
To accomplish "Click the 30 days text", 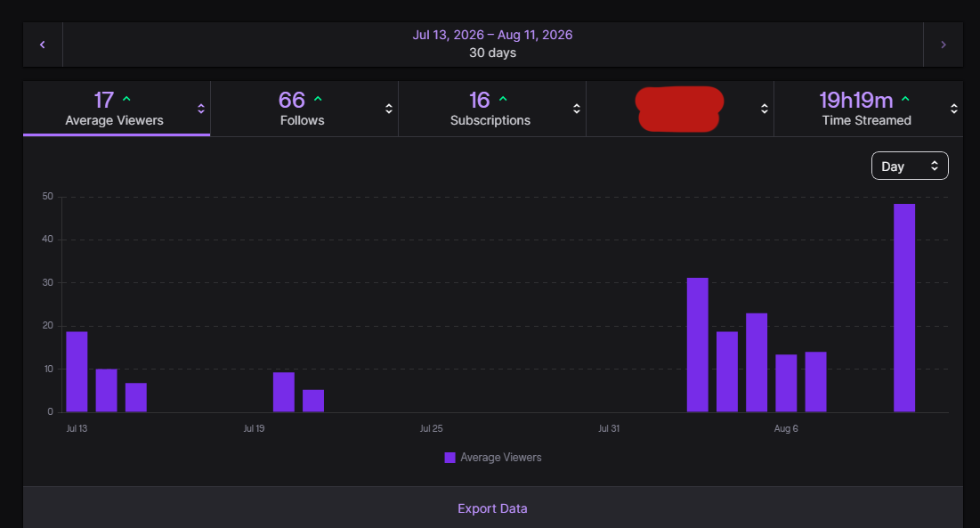I will [x=492, y=53].
